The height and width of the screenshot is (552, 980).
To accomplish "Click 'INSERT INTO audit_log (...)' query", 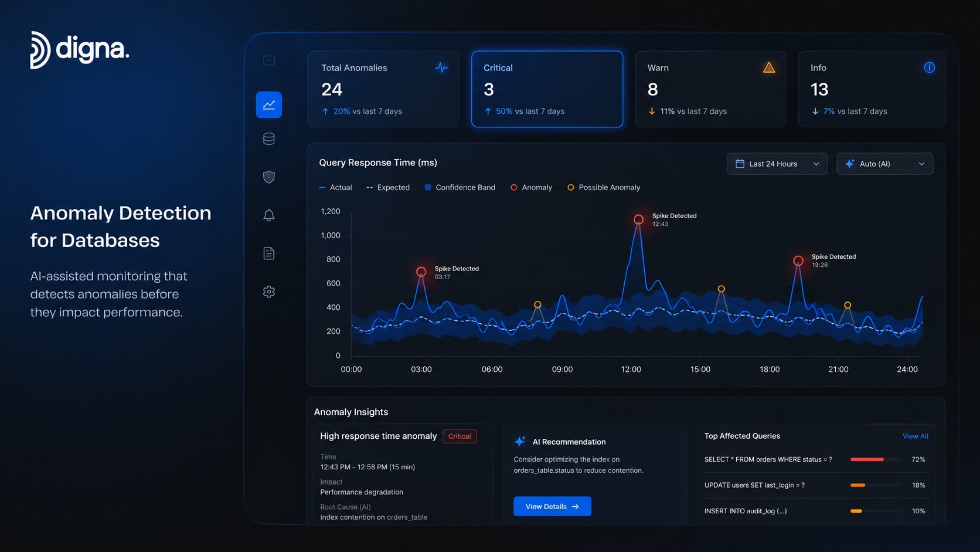I will click(x=746, y=511).
